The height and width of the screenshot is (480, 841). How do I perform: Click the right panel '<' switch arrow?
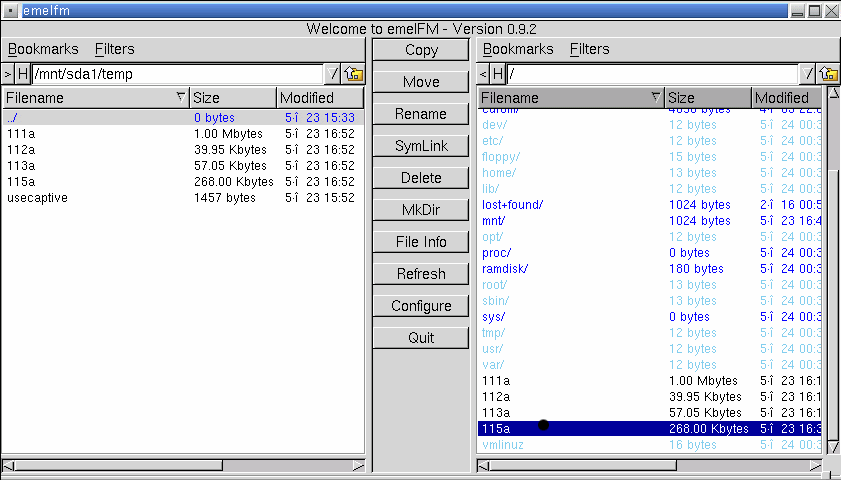pyautogui.click(x=483, y=74)
